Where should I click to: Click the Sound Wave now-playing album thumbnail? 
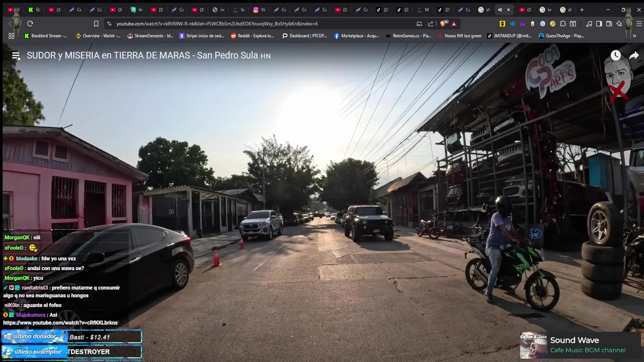pyautogui.click(x=533, y=345)
